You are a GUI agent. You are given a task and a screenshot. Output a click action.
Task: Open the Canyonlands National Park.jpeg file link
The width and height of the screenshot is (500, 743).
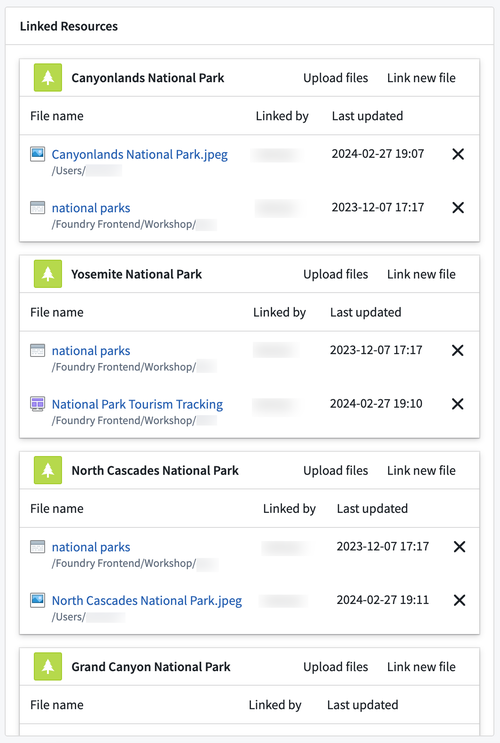click(x=140, y=154)
